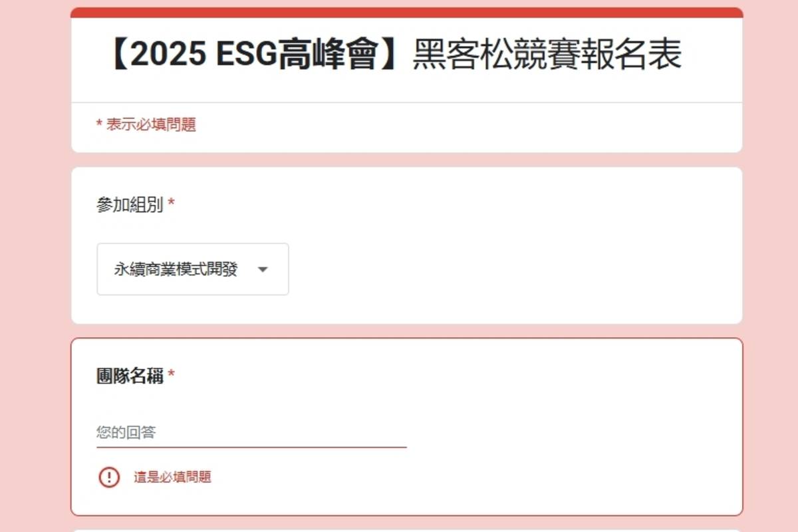Image resolution: width=798 pixels, height=532 pixels.
Task: Focus the 您的回答 field for 團隊名稱
Action: [x=251, y=432]
